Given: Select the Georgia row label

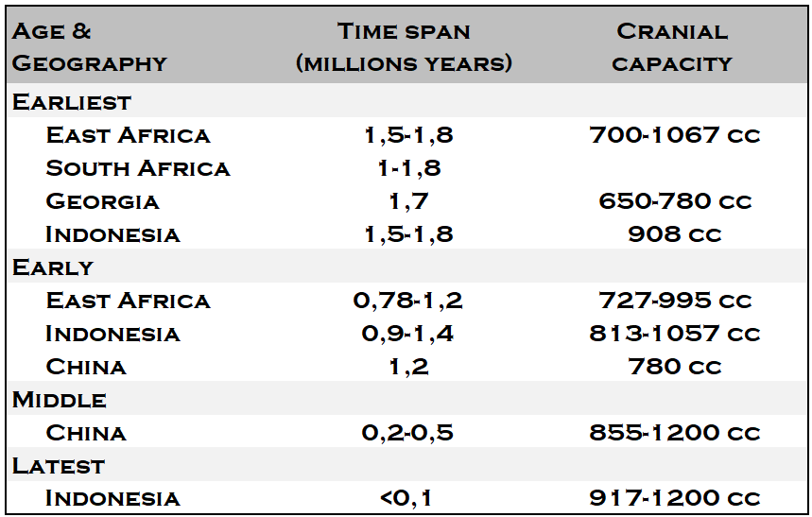Looking at the screenshot, I should (x=103, y=201).
